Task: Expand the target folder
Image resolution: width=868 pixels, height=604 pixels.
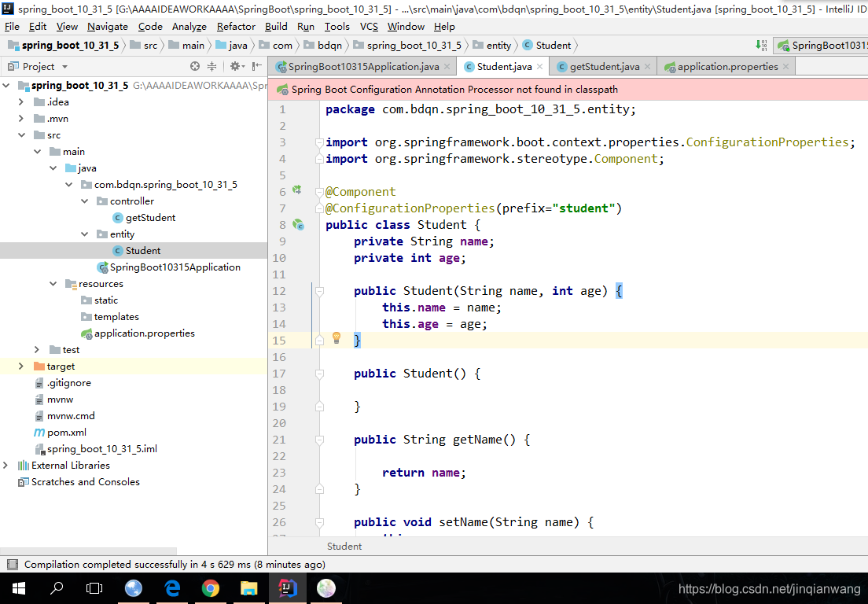Action: click(x=21, y=366)
